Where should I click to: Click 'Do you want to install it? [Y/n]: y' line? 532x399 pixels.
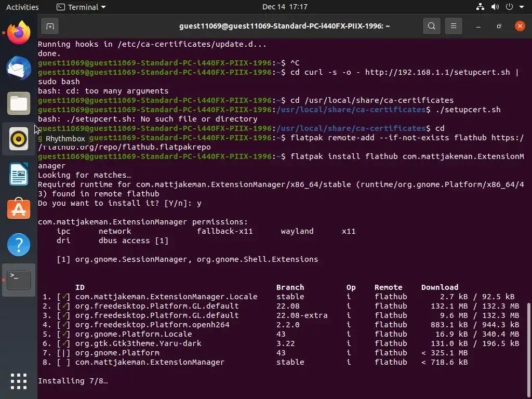coord(119,203)
